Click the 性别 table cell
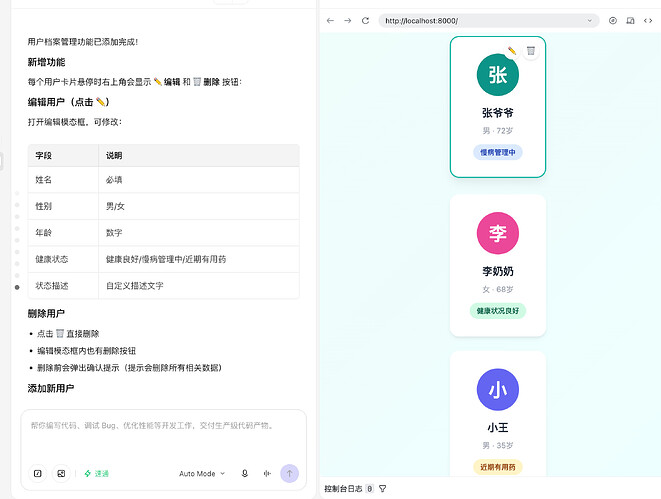Viewport: 661px width, 499px height. 63,207
